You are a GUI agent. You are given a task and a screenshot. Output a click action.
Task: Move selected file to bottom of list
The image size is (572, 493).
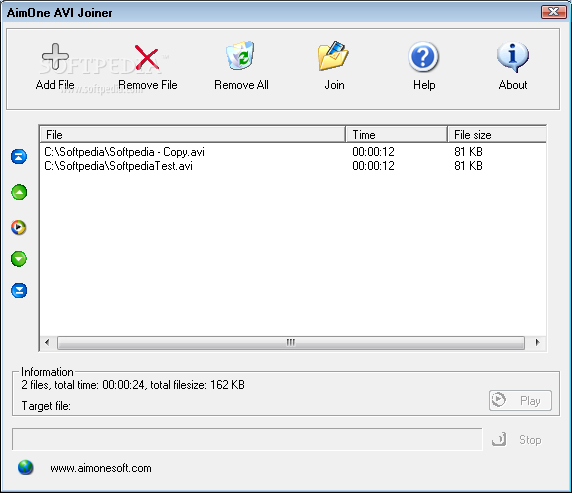[x=19, y=290]
